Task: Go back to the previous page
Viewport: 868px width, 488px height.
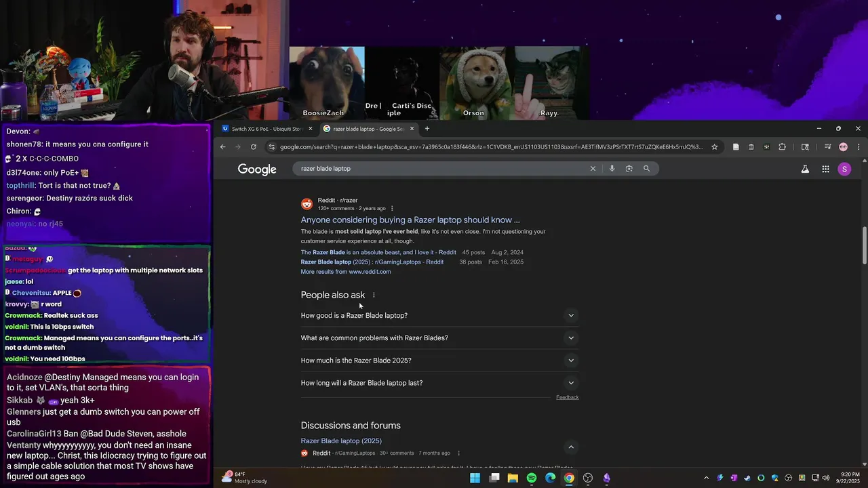Action: pyautogui.click(x=222, y=147)
